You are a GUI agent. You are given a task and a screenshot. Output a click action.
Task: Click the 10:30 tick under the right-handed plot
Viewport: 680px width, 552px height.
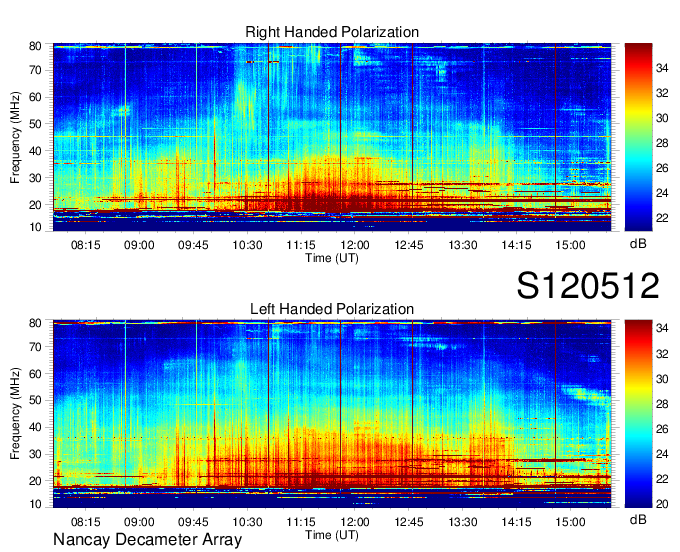point(247,245)
